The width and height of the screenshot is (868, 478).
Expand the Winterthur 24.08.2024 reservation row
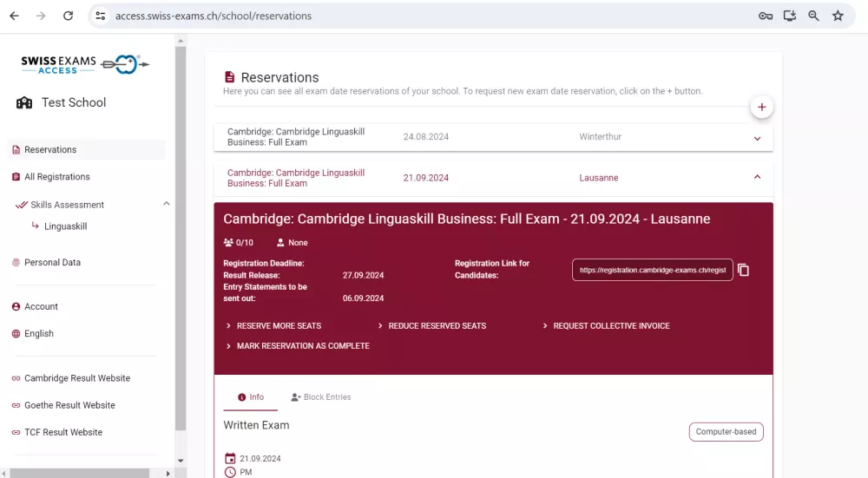coord(757,138)
